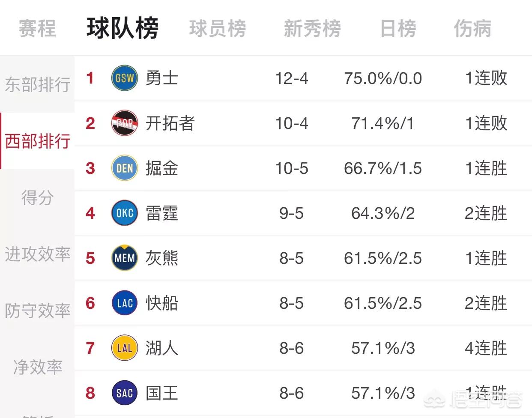The height and width of the screenshot is (418, 532).
Task: Select 东部排行 in the sidebar
Action: tap(37, 84)
